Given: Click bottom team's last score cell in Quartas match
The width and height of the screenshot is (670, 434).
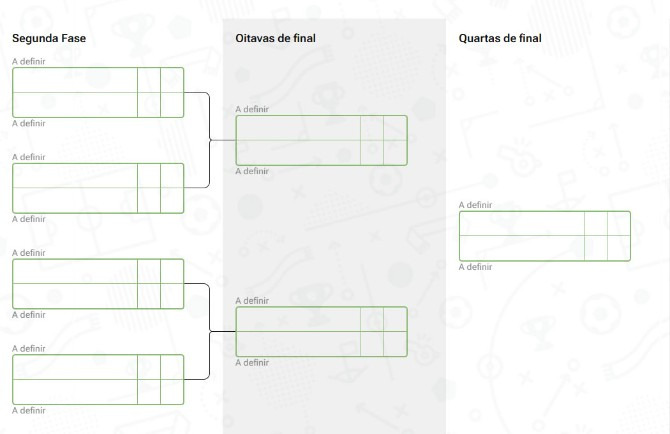Looking at the screenshot, I should [619, 248].
